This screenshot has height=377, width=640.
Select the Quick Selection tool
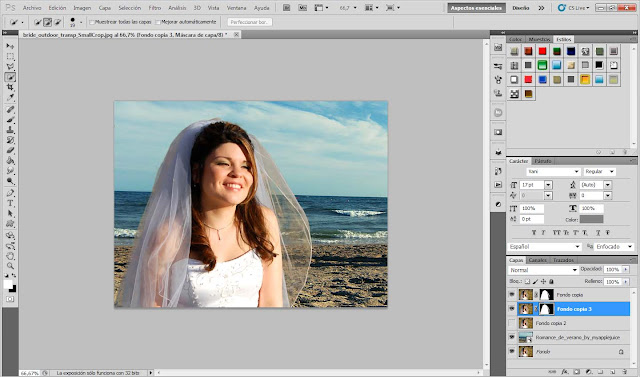(10, 77)
